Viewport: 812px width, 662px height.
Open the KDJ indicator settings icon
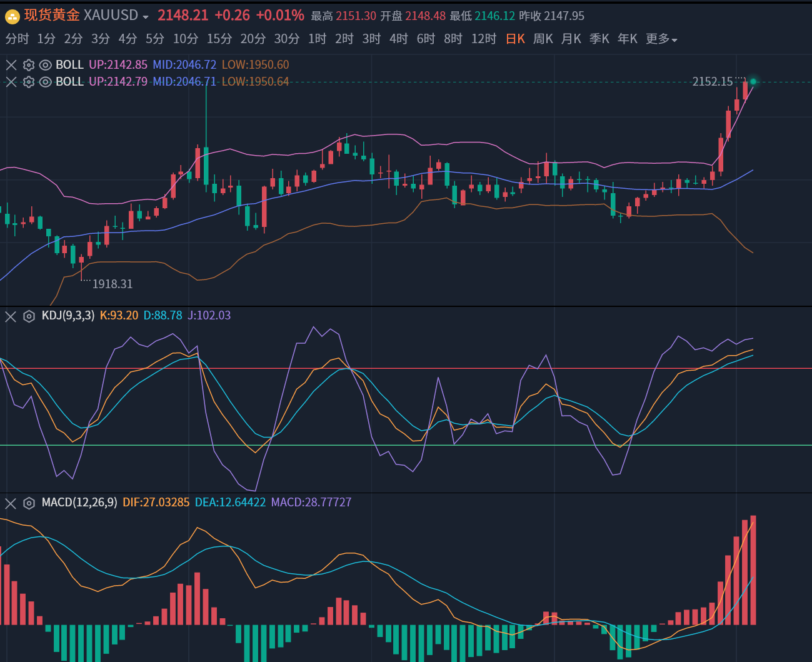click(29, 316)
